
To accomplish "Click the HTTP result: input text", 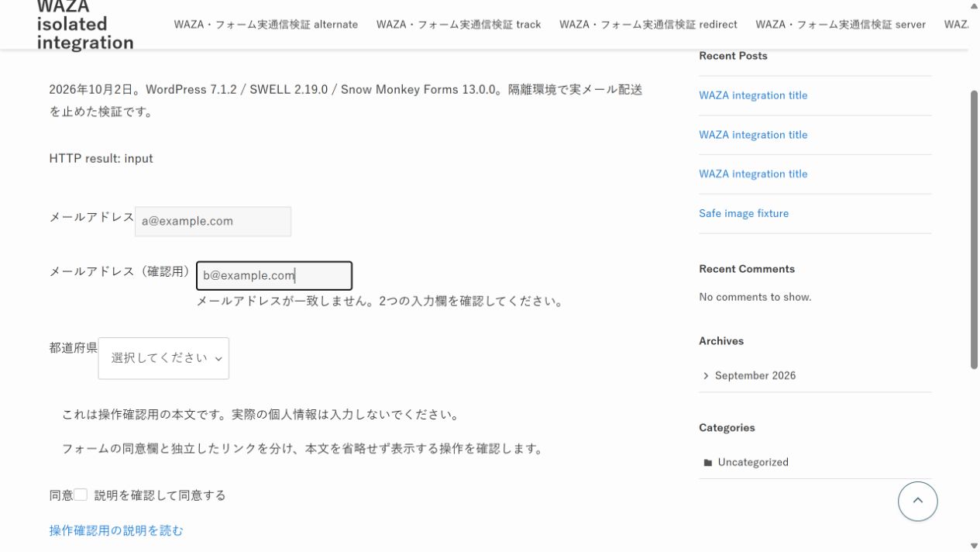I will click(101, 158).
